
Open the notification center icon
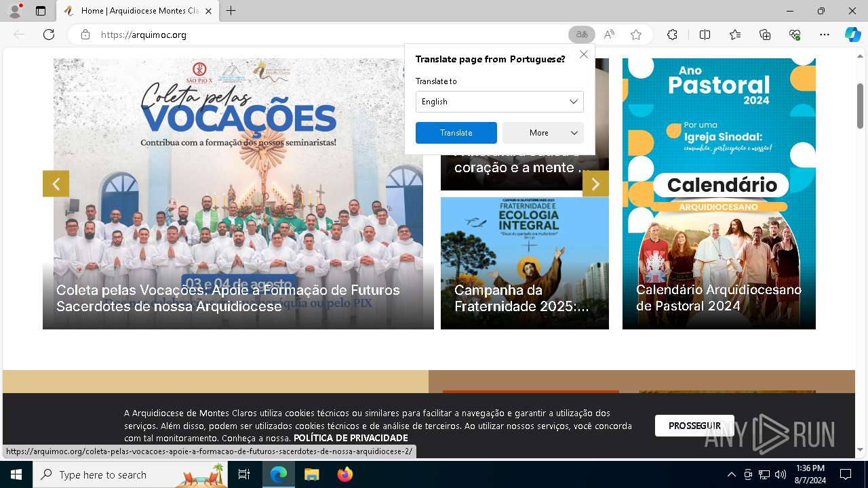[x=846, y=474]
